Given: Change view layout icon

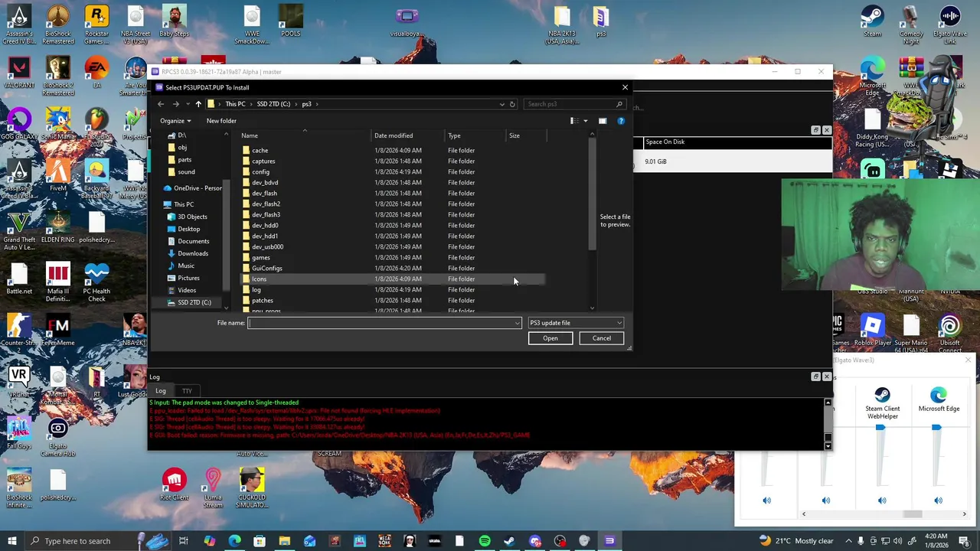Looking at the screenshot, I should point(573,121).
